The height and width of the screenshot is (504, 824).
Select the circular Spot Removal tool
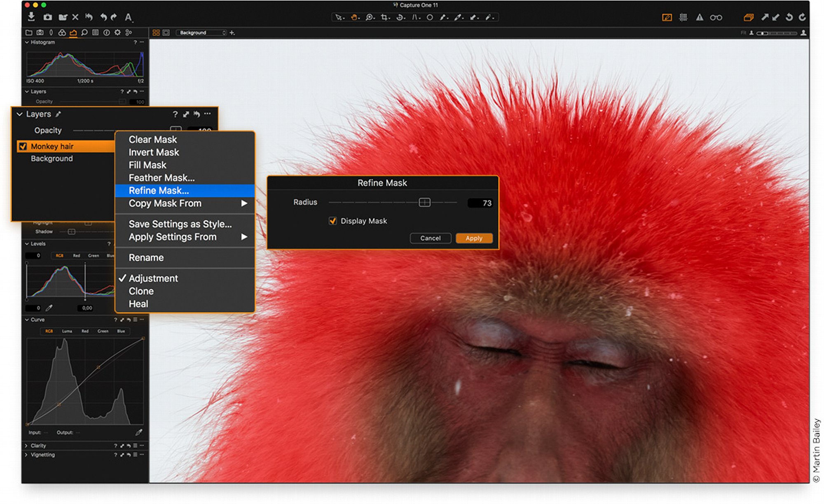(x=430, y=17)
